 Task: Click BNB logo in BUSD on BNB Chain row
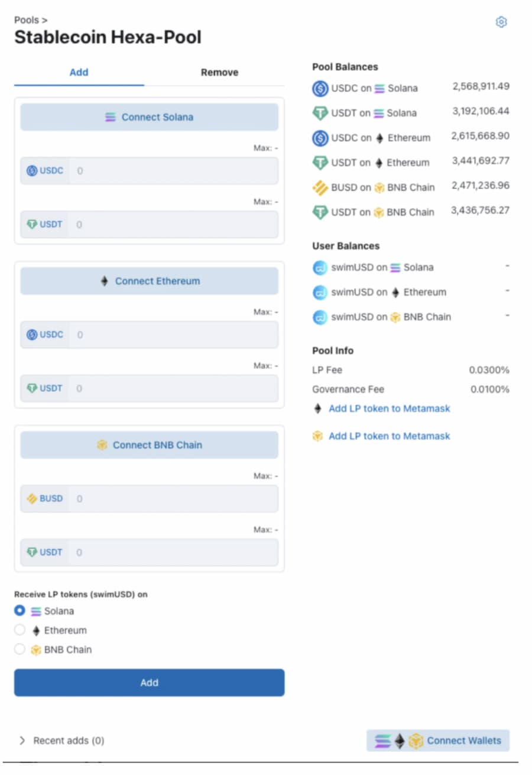379,187
